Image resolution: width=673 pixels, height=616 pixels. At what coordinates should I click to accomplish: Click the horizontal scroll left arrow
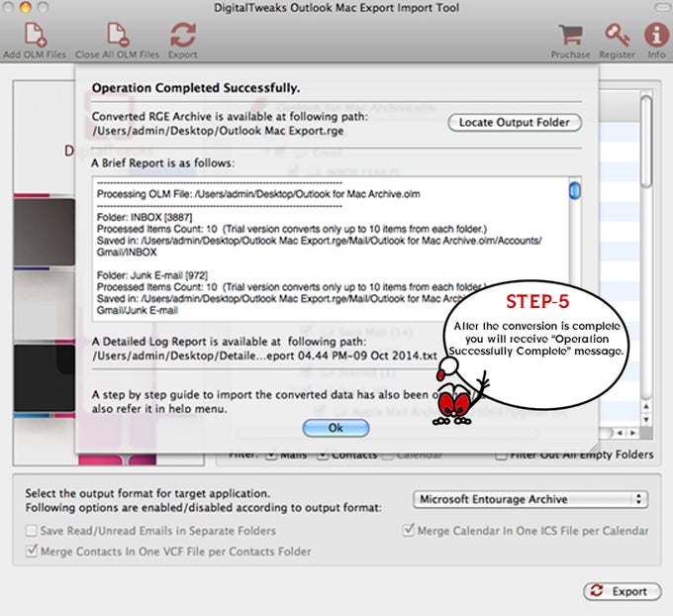click(x=620, y=433)
